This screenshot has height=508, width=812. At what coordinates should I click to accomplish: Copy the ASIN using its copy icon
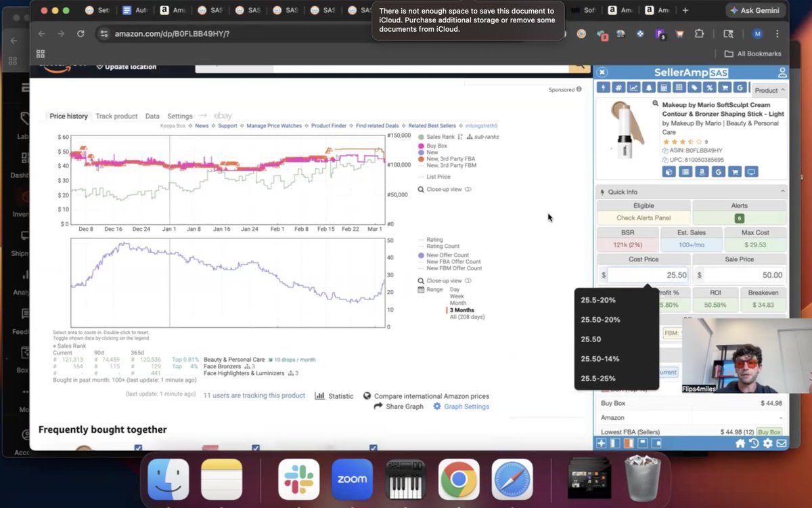665,150
